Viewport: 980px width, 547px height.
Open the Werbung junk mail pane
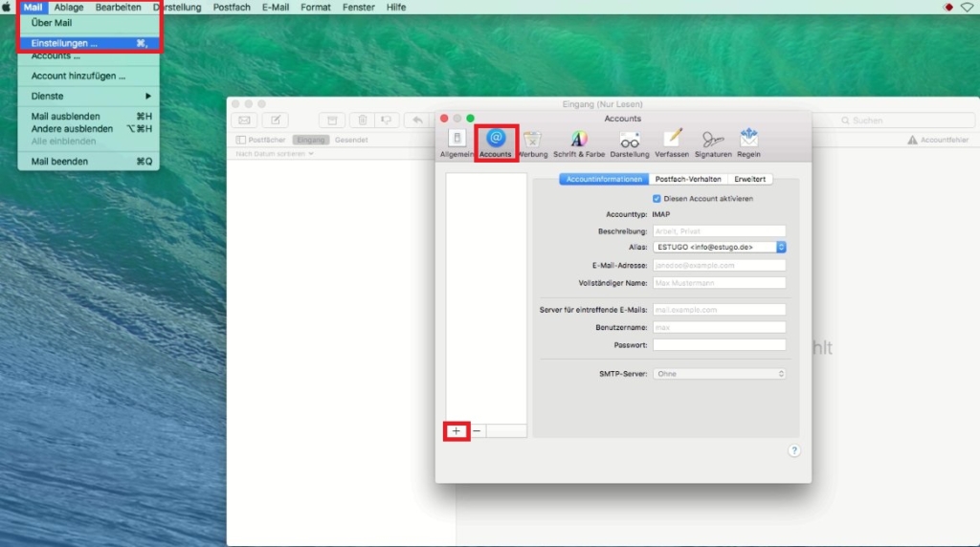point(533,142)
